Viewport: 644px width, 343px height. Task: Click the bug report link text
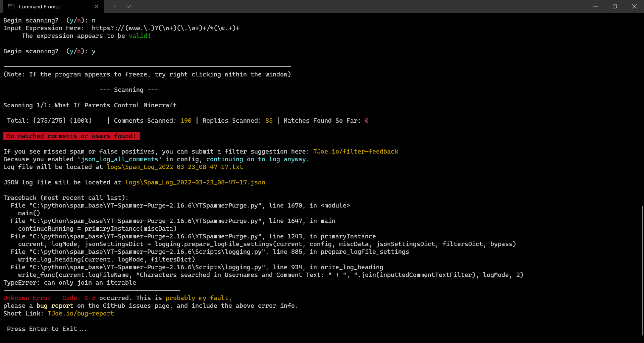[55, 305]
